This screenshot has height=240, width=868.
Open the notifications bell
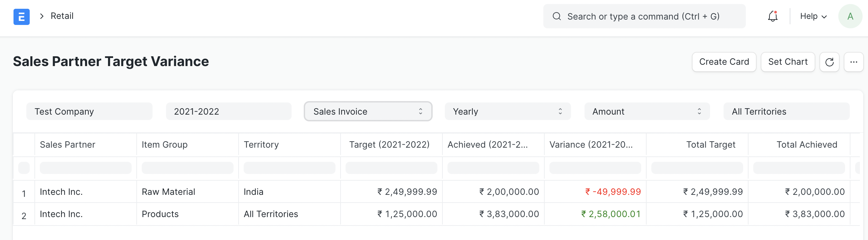772,17
